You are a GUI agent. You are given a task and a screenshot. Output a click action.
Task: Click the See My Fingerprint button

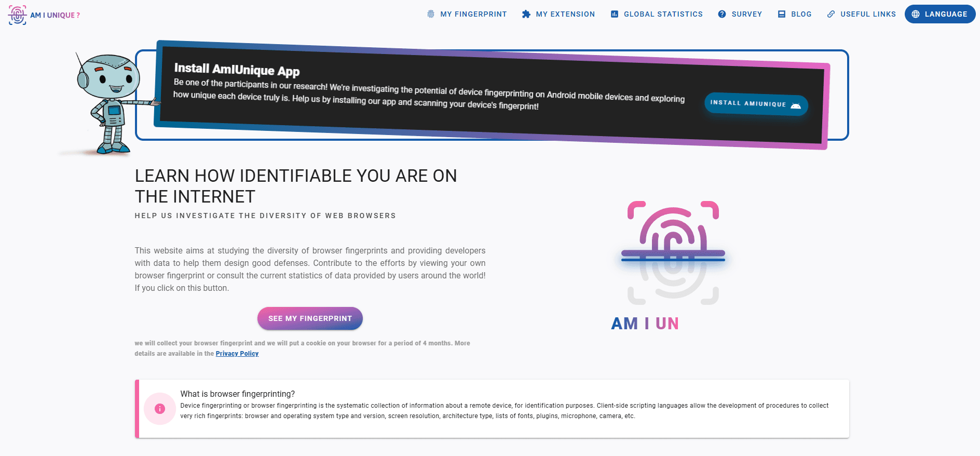310,318
